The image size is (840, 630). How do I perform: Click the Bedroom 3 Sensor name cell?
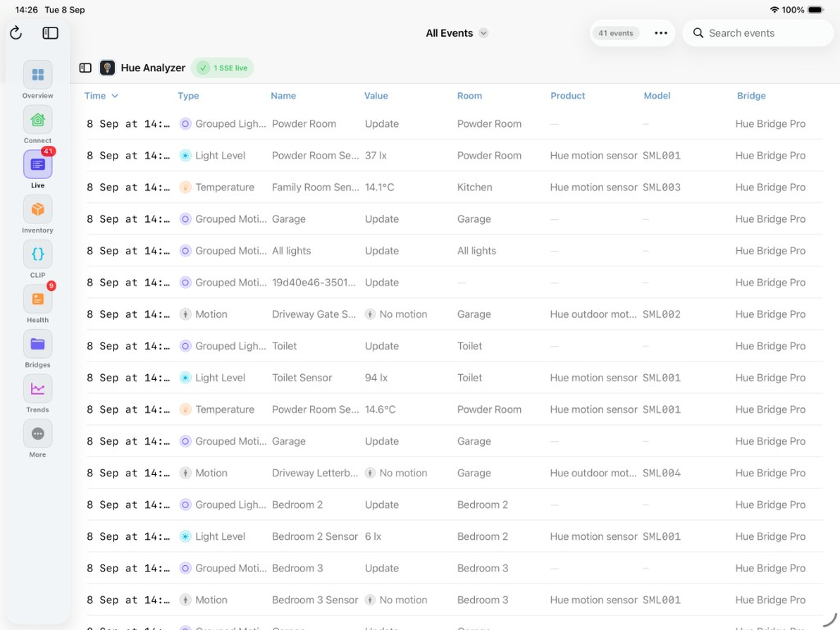tap(315, 599)
